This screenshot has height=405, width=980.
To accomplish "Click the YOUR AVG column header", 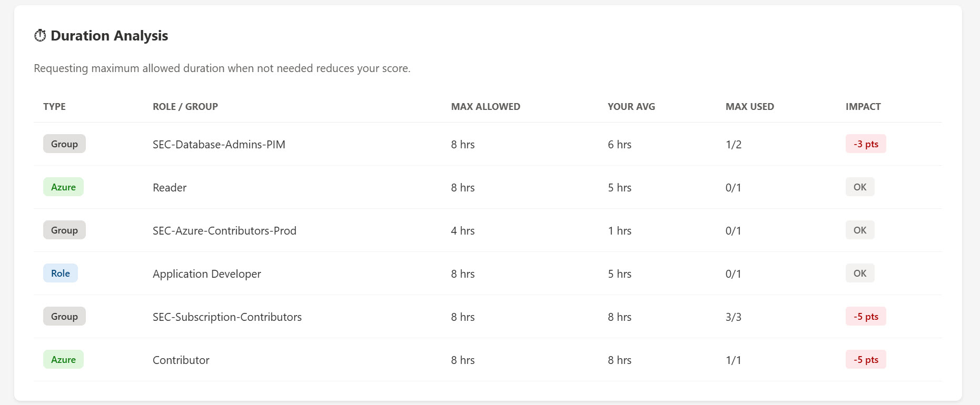I will [631, 107].
